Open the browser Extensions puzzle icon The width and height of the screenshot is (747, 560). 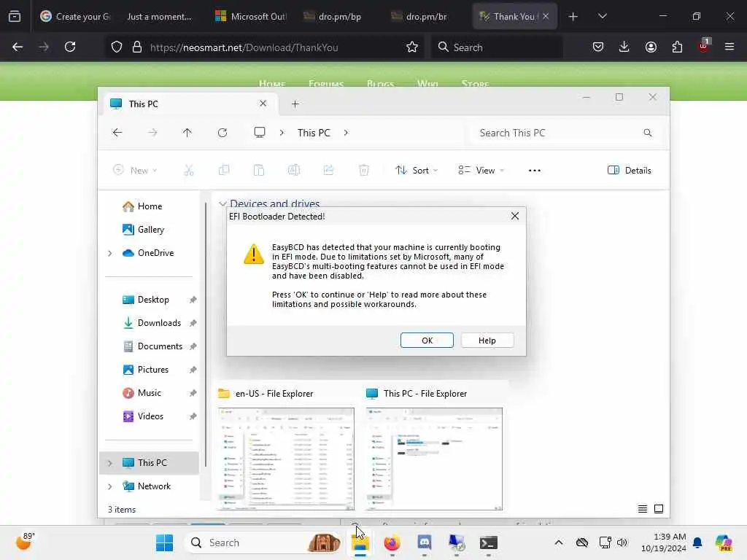(x=677, y=47)
